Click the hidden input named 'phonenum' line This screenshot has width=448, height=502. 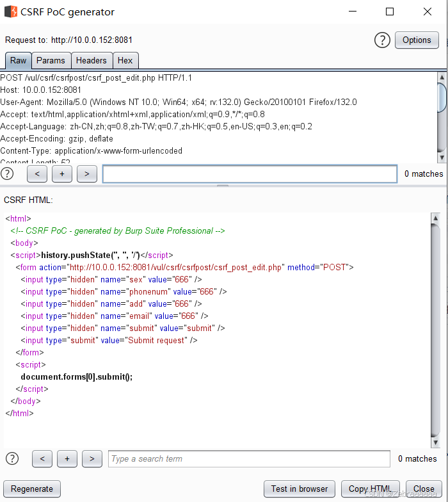click(x=124, y=292)
